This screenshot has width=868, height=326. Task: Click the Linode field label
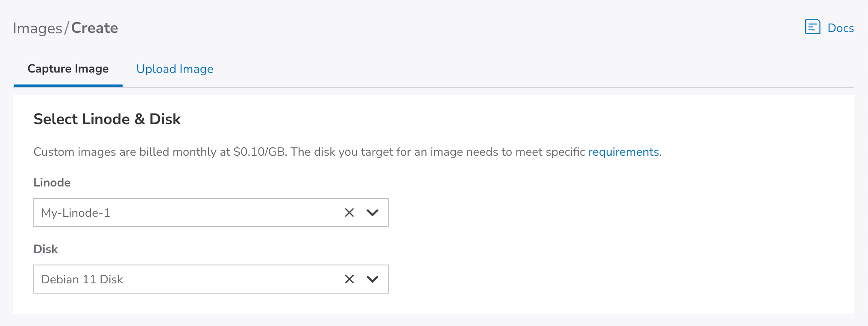point(52,183)
